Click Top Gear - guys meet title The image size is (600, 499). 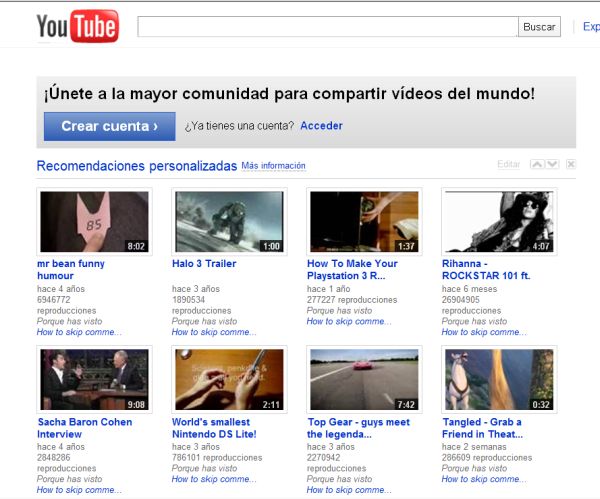358,428
